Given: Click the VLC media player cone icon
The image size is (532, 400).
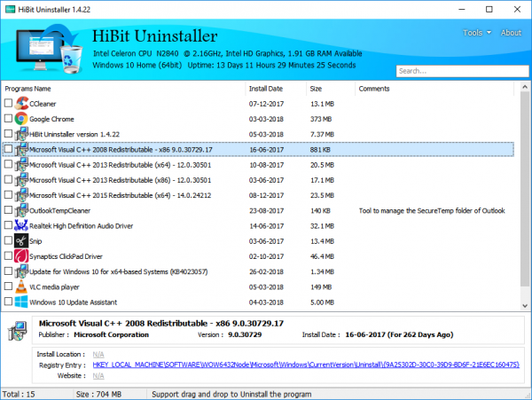Looking at the screenshot, I should click(x=21, y=286).
